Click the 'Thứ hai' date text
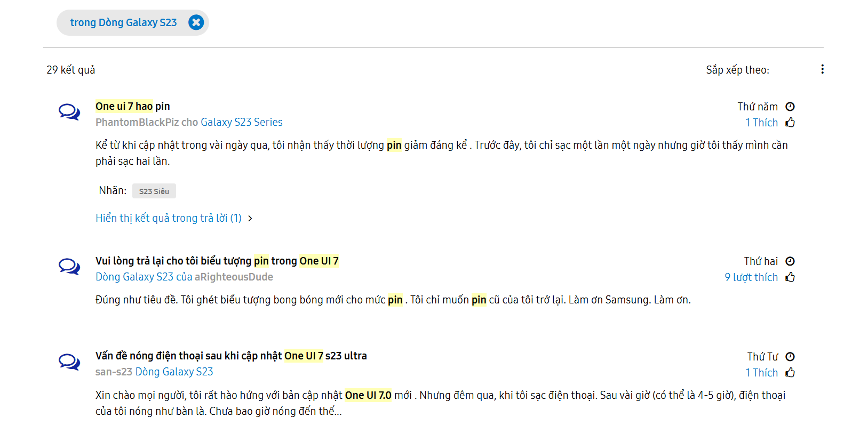 [x=761, y=261]
